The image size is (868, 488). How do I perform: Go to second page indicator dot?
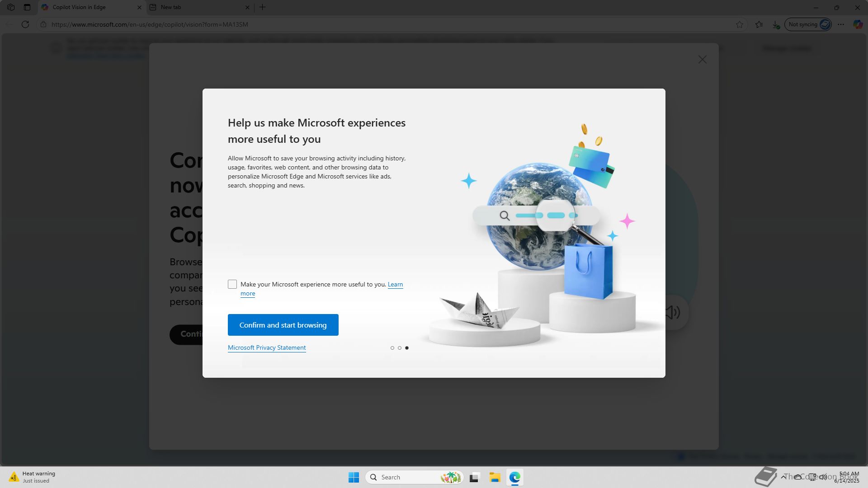400,348
